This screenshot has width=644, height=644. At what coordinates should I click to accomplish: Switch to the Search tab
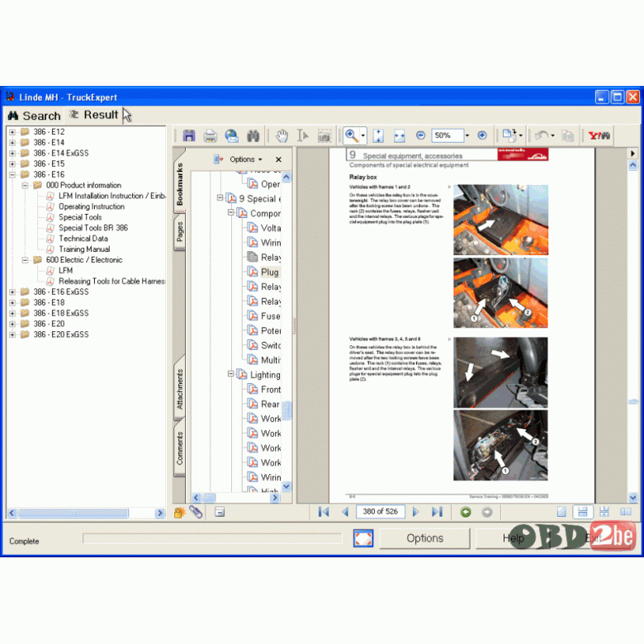[35, 116]
